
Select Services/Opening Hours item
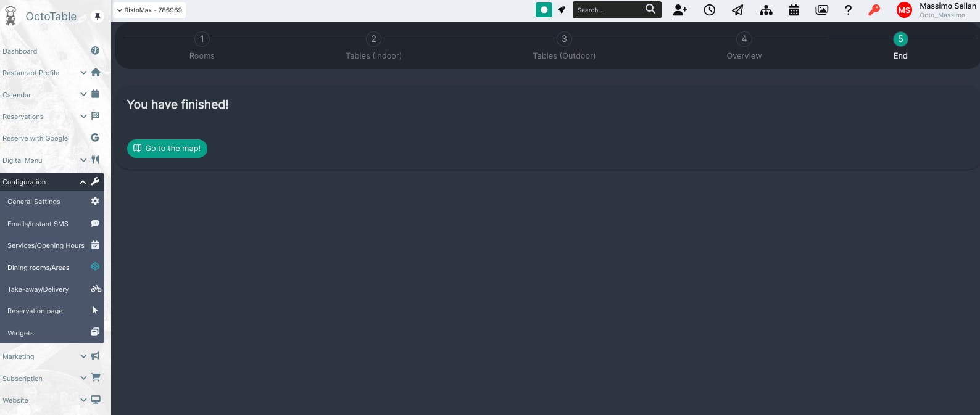pyautogui.click(x=52, y=245)
